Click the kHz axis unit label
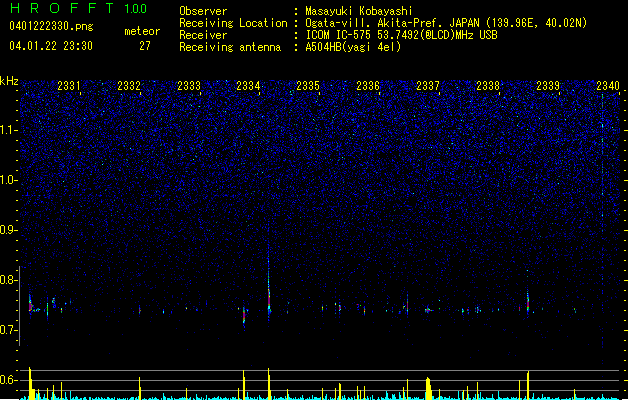 click(x=9, y=81)
